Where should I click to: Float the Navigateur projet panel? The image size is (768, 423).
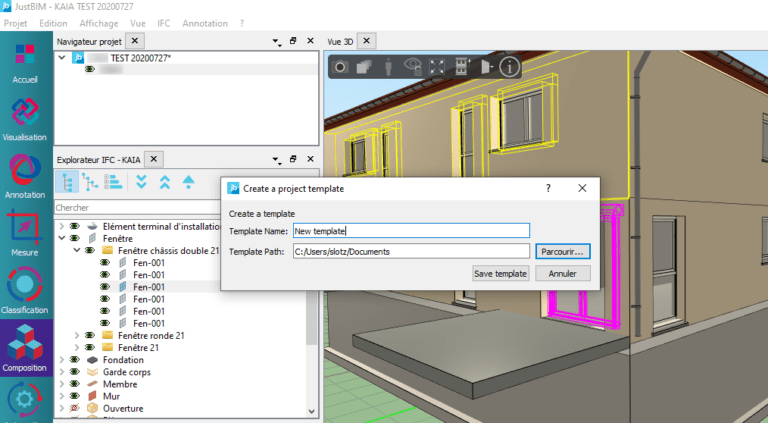tap(293, 41)
